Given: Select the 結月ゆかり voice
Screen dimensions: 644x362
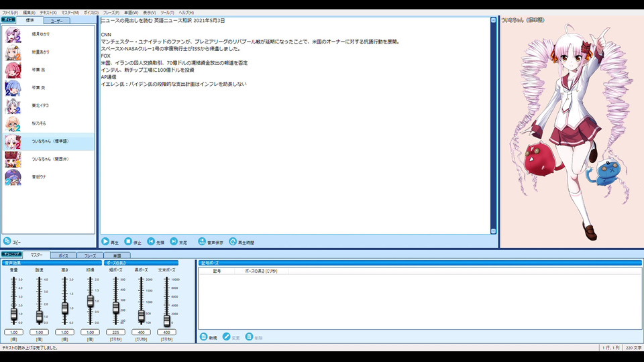Looking at the screenshot, I should click(48, 34).
